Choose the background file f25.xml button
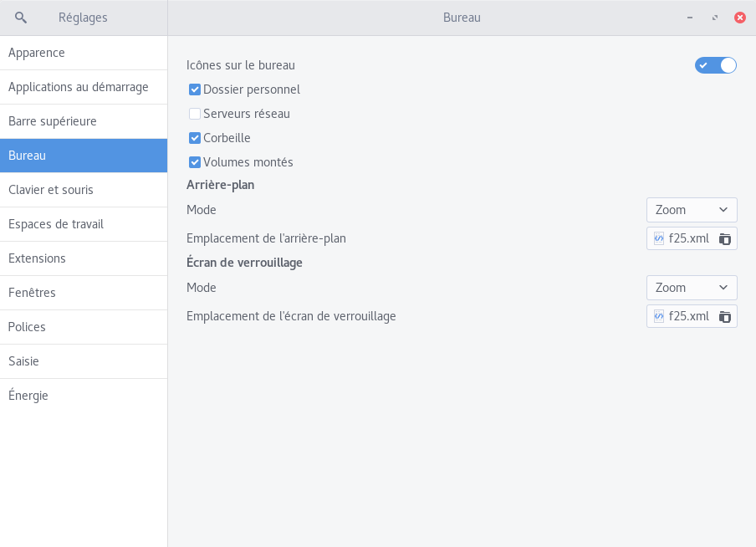The height and width of the screenshot is (547, 756). [692, 238]
